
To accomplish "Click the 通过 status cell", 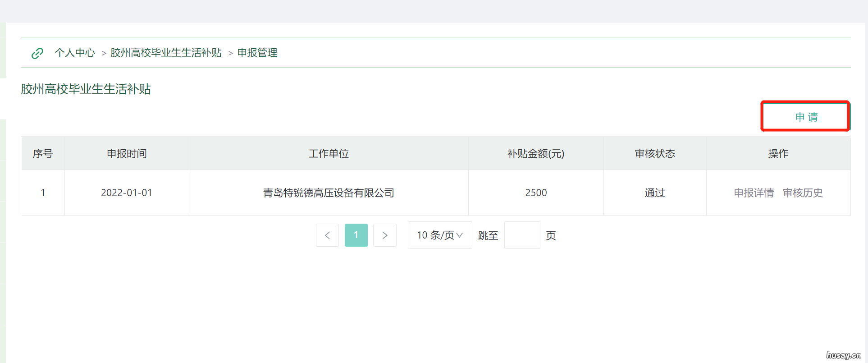I will click(x=654, y=193).
